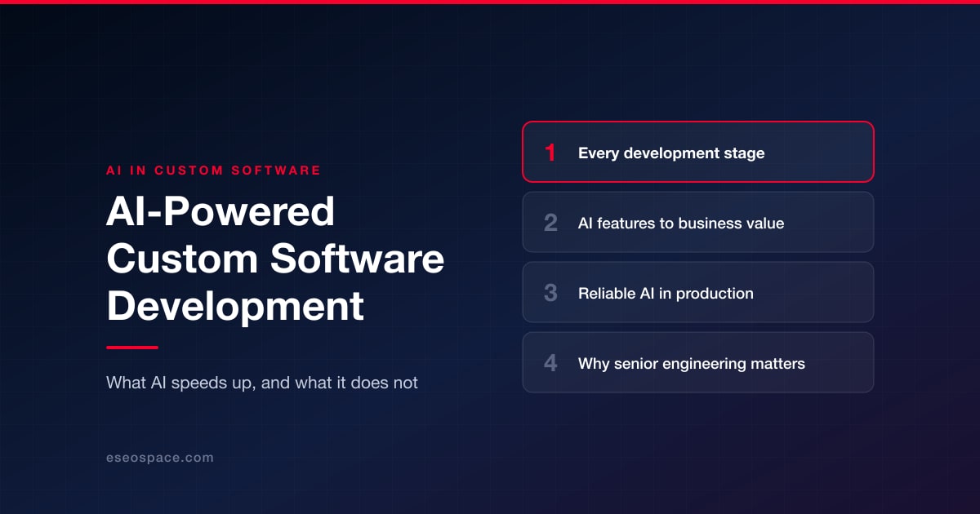Select the 'Why senior engineering matters' card
980x514 pixels.
coord(698,362)
